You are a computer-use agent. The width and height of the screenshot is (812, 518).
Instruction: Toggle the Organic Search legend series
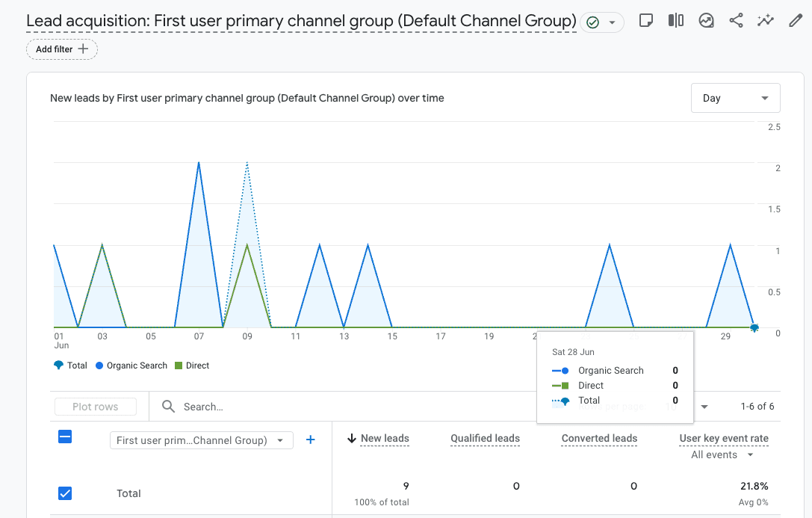(x=131, y=366)
